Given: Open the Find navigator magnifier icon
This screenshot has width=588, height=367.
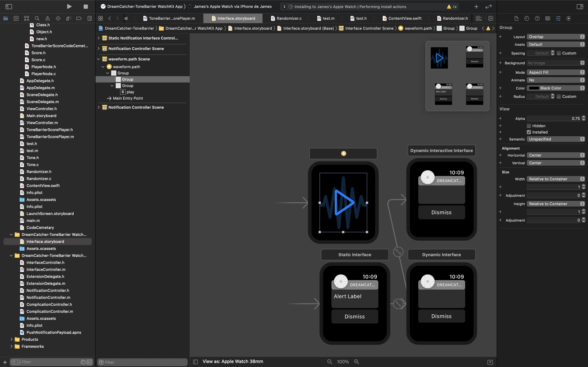Looking at the screenshot, I should (37, 18).
